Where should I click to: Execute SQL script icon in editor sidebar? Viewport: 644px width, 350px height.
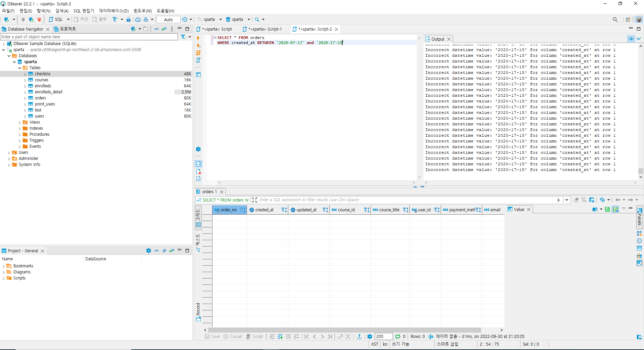tap(198, 53)
